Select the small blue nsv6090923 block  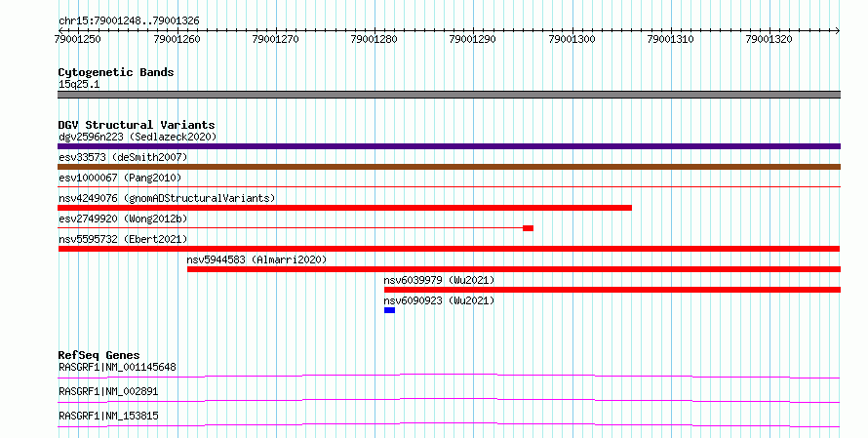tap(390, 310)
